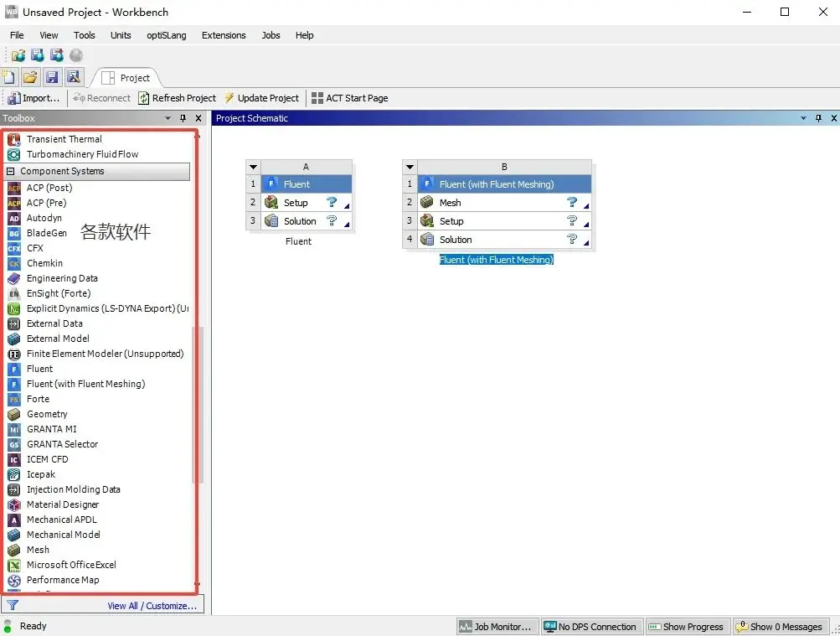Select the Geometry component icon
Screen dimensions: 840x636
click(x=14, y=414)
